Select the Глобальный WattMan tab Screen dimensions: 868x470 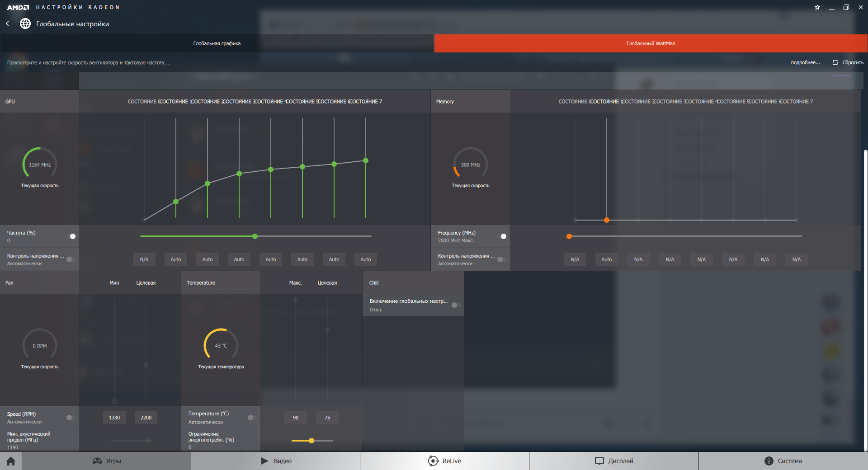pos(651,43)
